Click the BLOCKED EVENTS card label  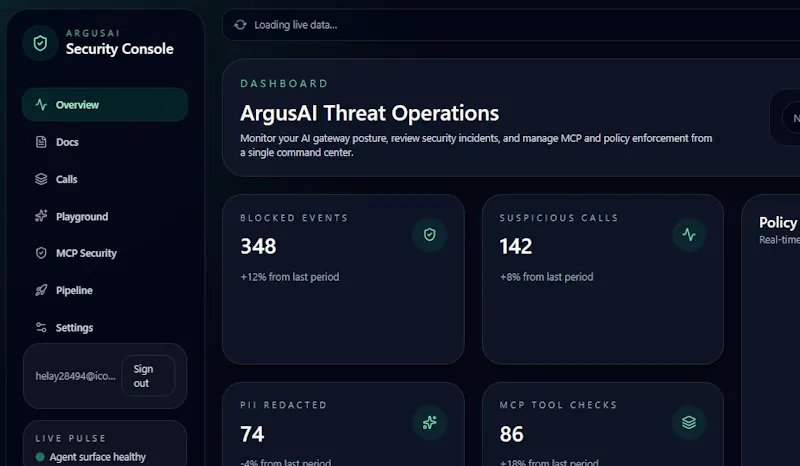click(294, 218)
